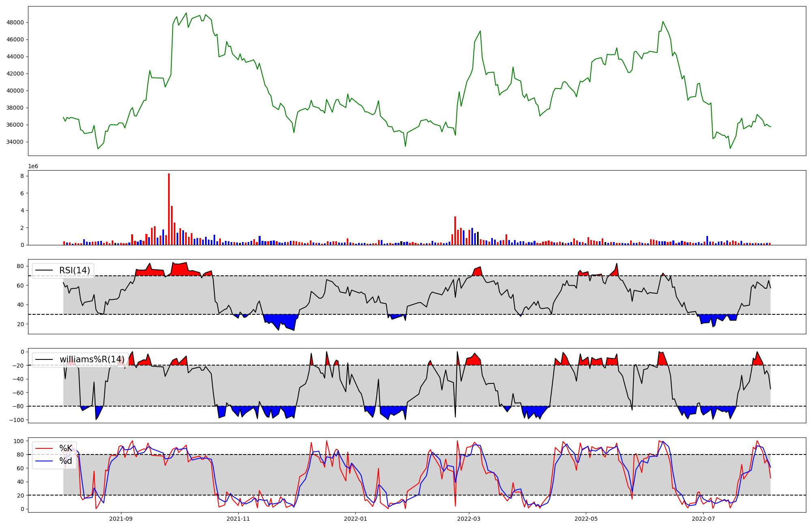Click the black RSI legend line sample
This screenshot has width=812, height=528.
(x=44, y=270)
